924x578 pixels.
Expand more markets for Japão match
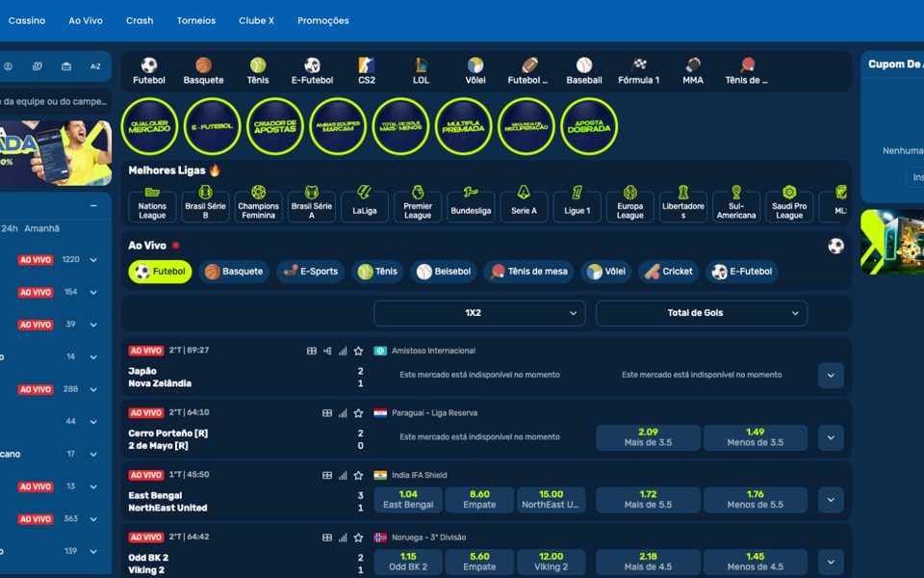(x=831, y=376)
